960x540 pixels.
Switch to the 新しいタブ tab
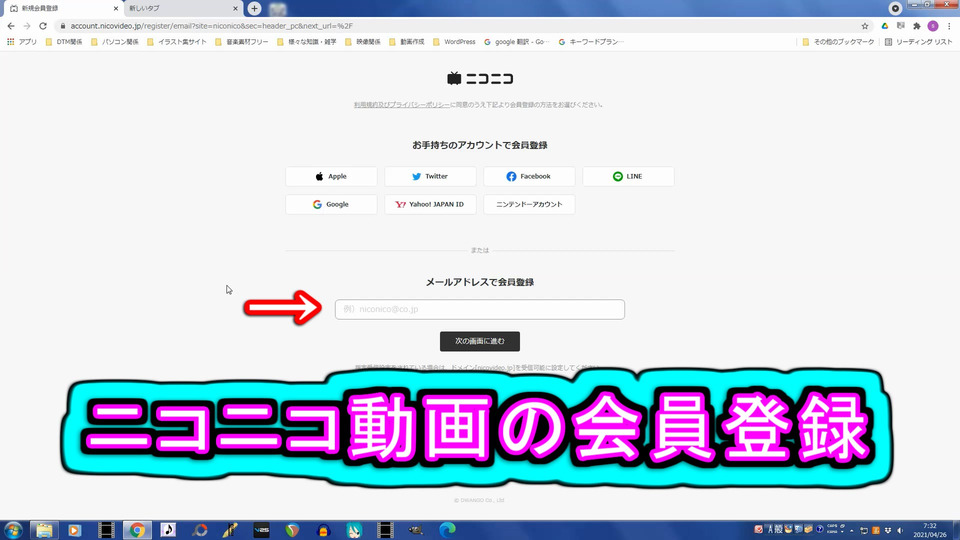tap(181, 9)
